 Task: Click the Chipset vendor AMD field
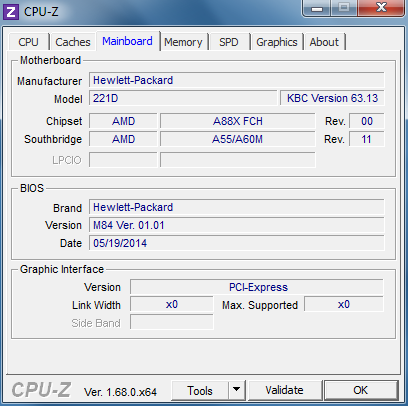[123, 121]
